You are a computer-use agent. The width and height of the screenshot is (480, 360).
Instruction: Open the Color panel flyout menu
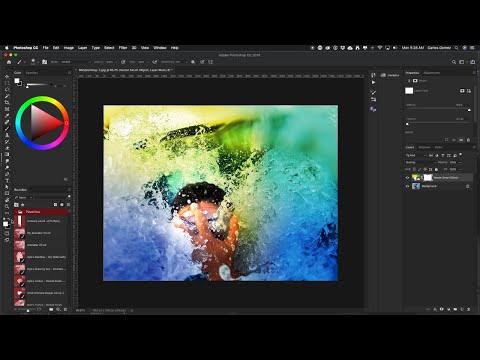[69, 73]
